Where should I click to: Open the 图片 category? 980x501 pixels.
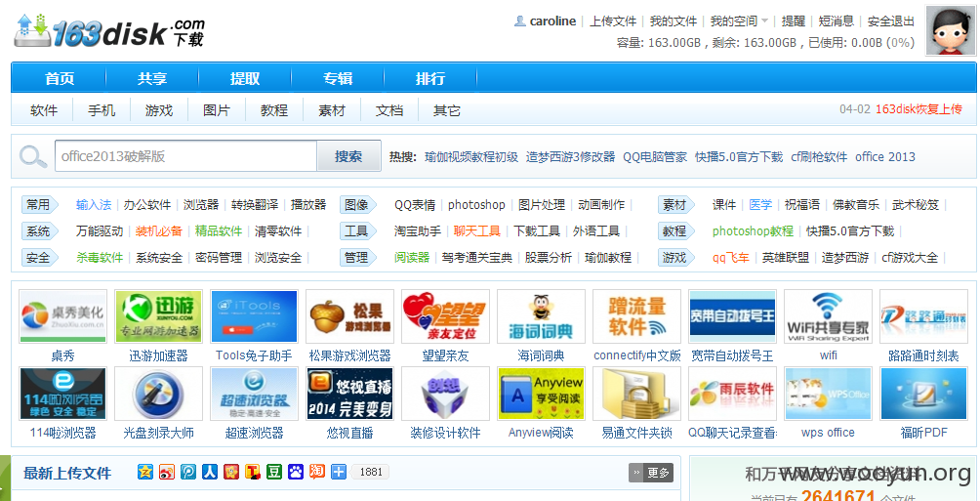coord(217,110)
